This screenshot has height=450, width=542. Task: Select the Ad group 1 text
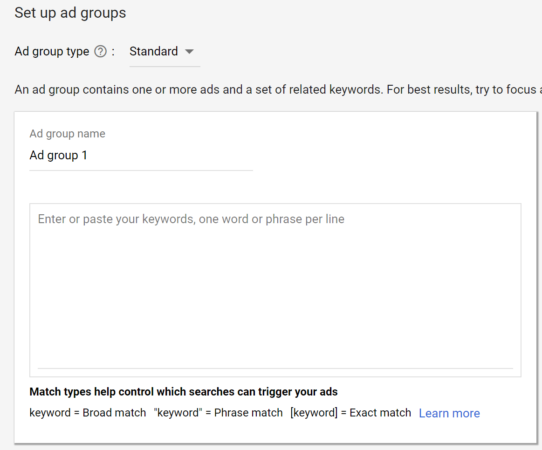tap(58, 155)
